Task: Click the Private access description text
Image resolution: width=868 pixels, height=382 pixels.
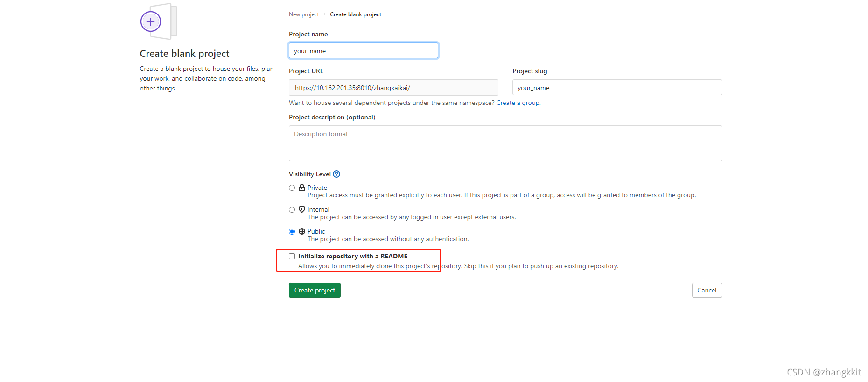Action: point(502,195)
